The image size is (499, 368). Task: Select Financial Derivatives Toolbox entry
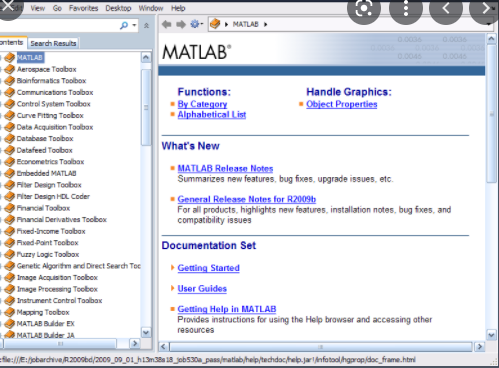[62, 220]
